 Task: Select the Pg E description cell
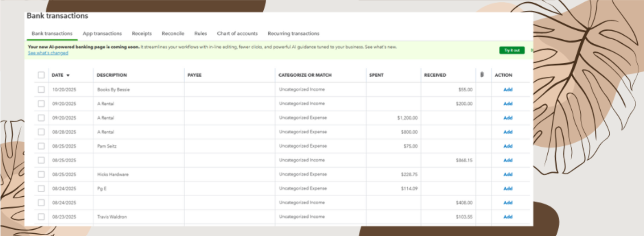pyautogui.click(x=102, y=188)
